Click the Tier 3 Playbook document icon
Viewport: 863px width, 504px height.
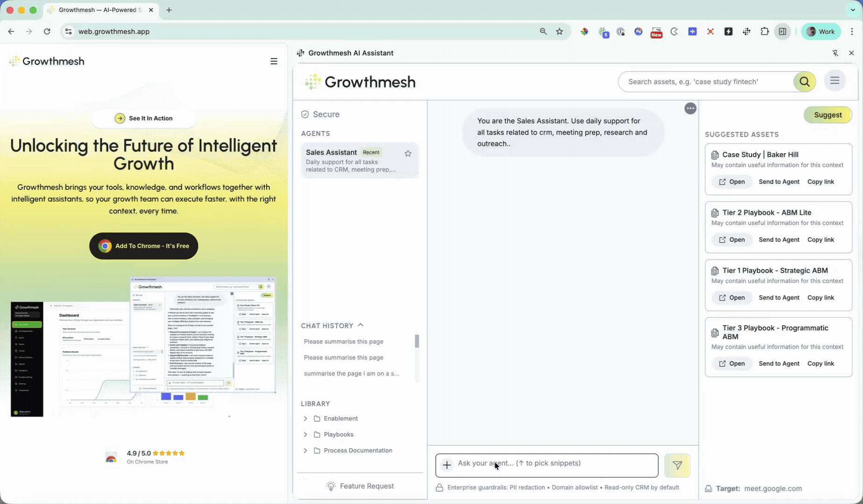[x=715, y=332]
